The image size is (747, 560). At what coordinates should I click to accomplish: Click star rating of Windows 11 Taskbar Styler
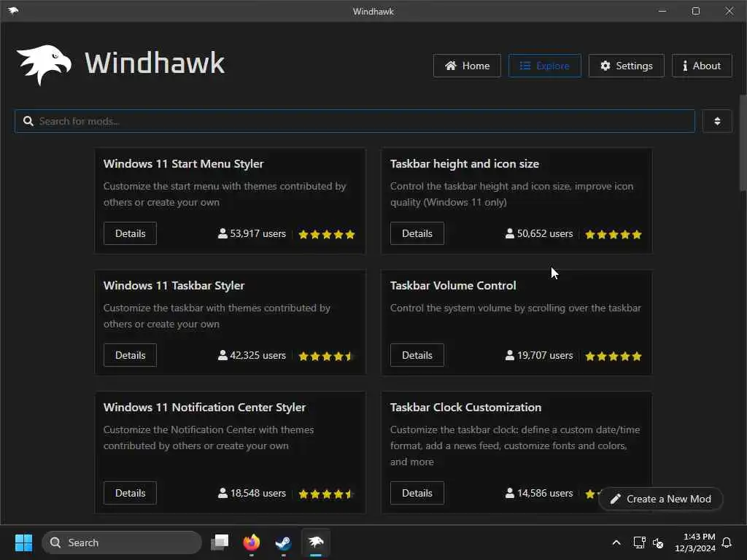click(x=327, y=356)
